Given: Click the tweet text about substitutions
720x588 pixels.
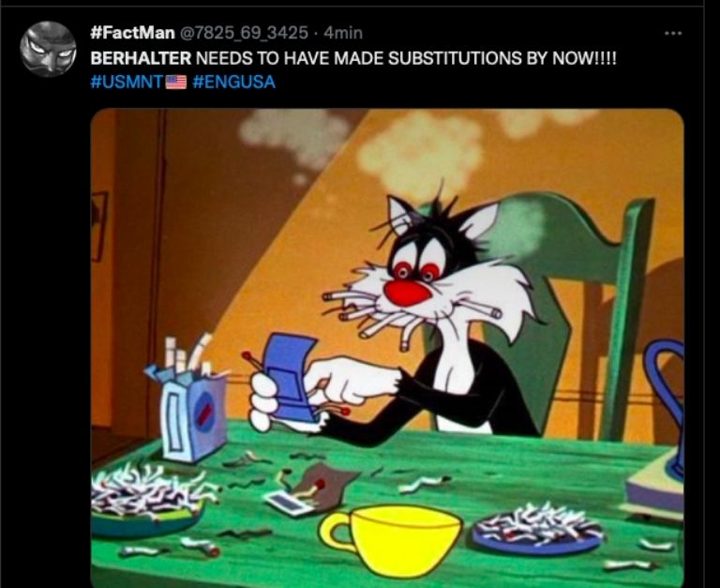Looking at the screenshot, I should (x=353, y=58).
